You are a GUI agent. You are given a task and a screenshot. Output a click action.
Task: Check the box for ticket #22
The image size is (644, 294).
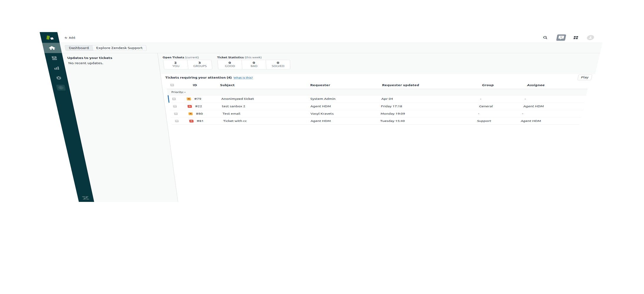[175, 106]
